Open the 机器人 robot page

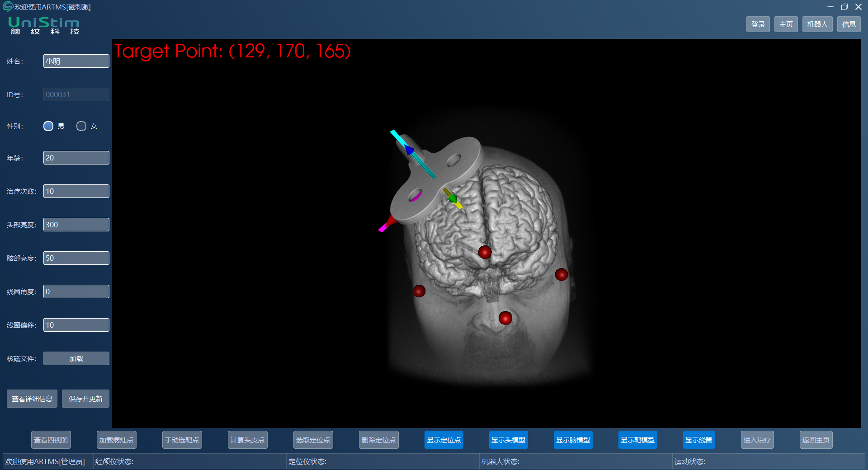(817, 24)
